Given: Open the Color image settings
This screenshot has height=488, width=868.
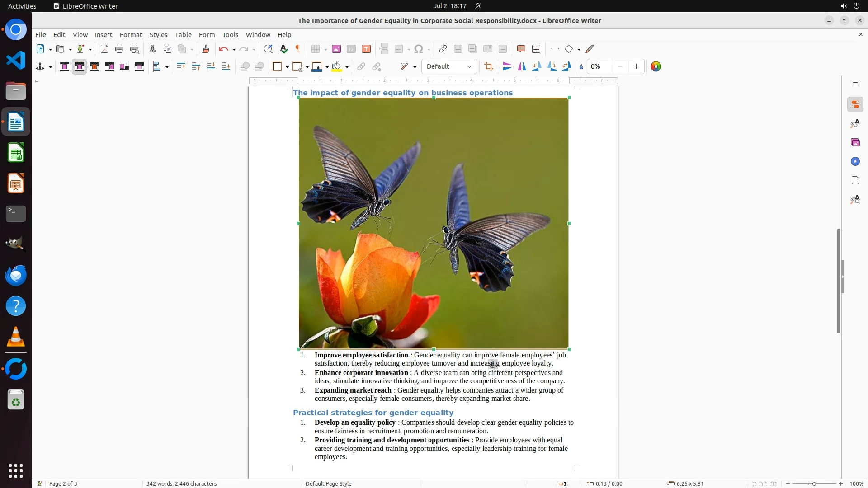Looking at the screenshot, I should (x=656, y=67).
